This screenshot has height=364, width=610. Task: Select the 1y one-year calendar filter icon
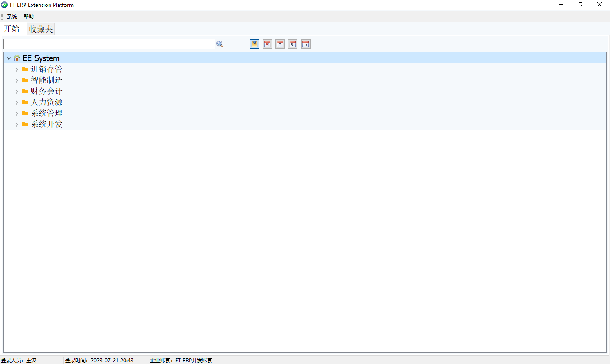pyautogui.click(x=306, y=44)
